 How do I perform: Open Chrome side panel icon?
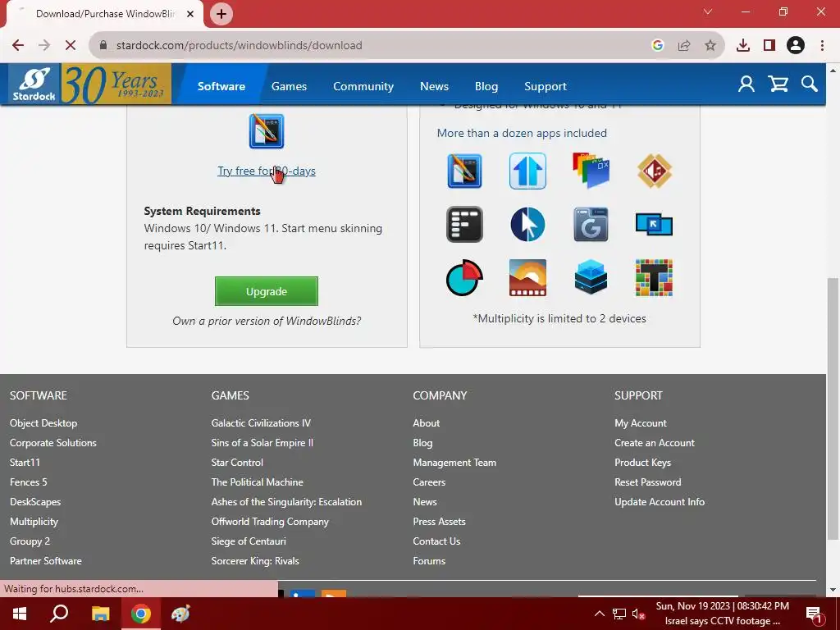pyautogui.click(x=769, y=46)
